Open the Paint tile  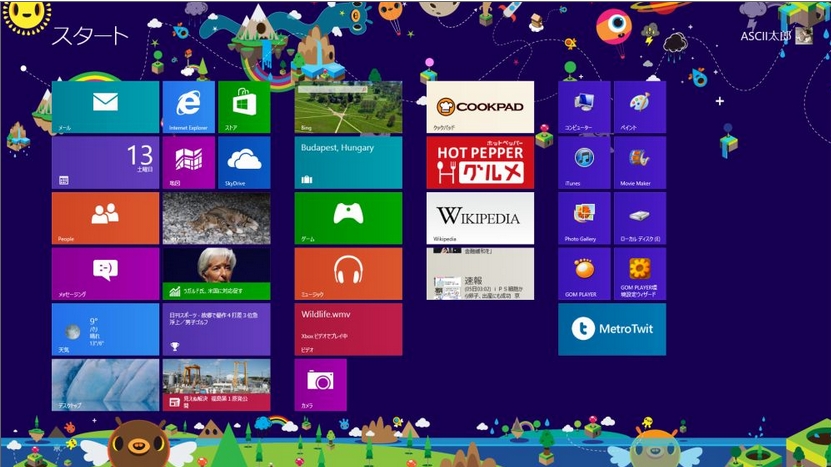pos(640,107)
